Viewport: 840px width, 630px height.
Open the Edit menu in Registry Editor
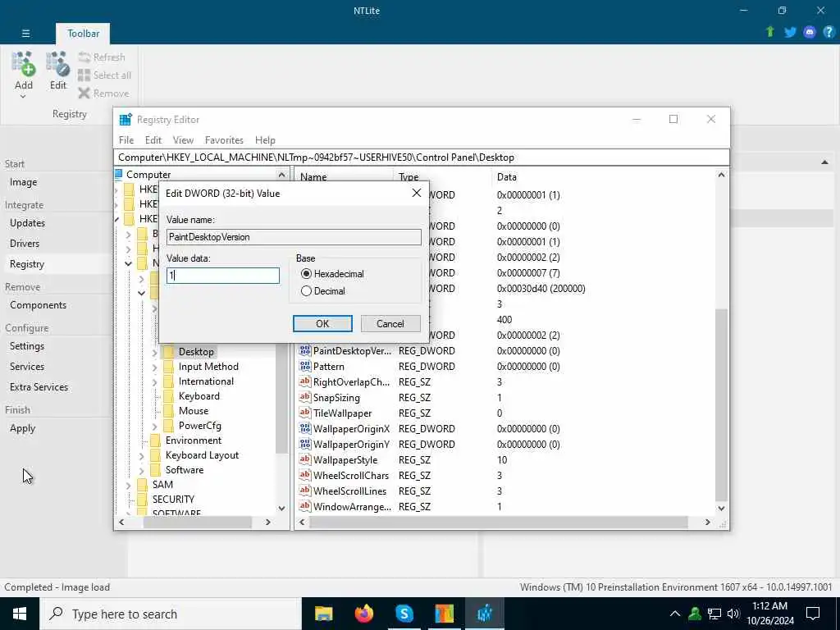coord(153,139)
